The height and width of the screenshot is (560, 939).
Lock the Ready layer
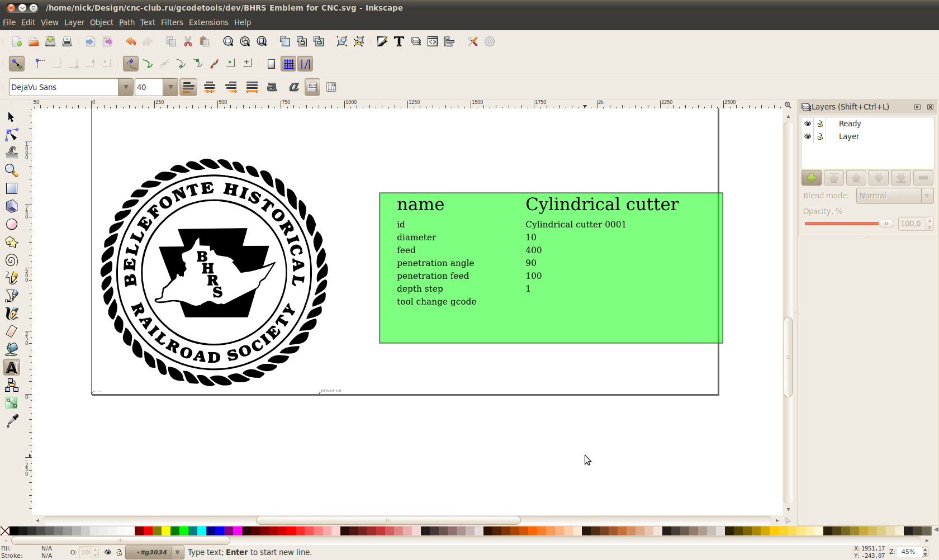tap(820, 124)
